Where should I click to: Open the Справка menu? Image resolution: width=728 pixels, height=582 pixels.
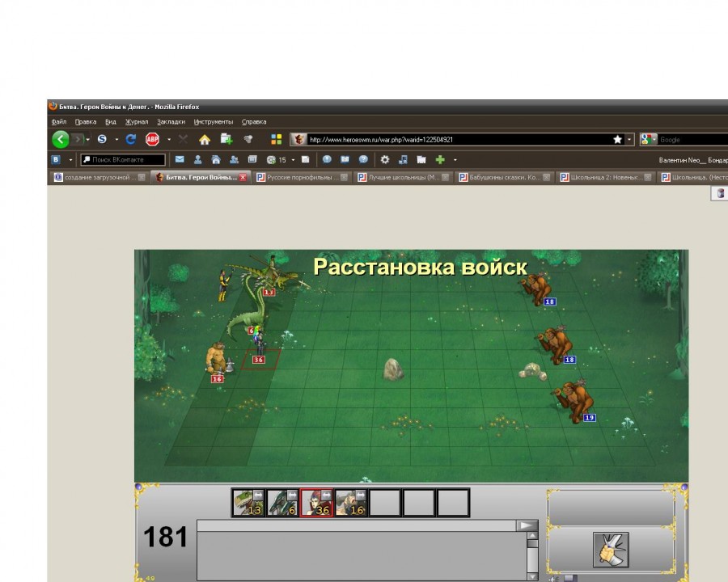(254, 121)
